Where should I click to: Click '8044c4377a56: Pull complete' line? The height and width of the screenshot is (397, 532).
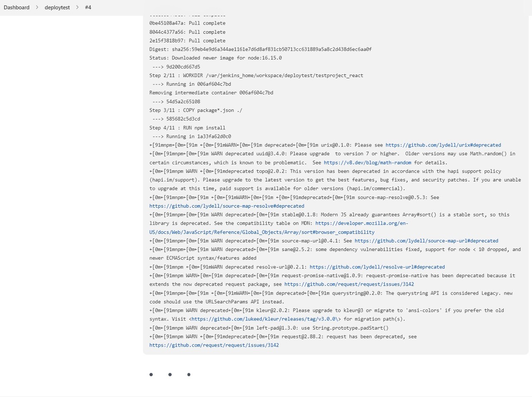coord(187,32)
